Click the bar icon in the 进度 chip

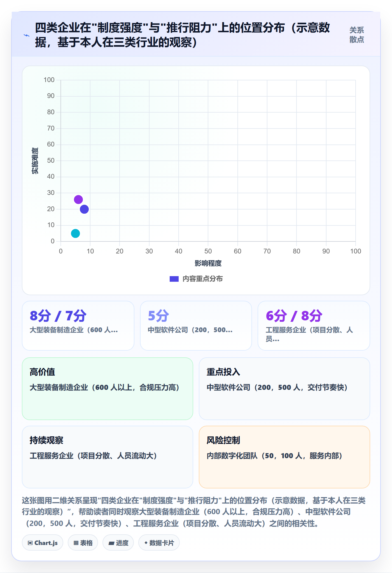coord(111,543)
